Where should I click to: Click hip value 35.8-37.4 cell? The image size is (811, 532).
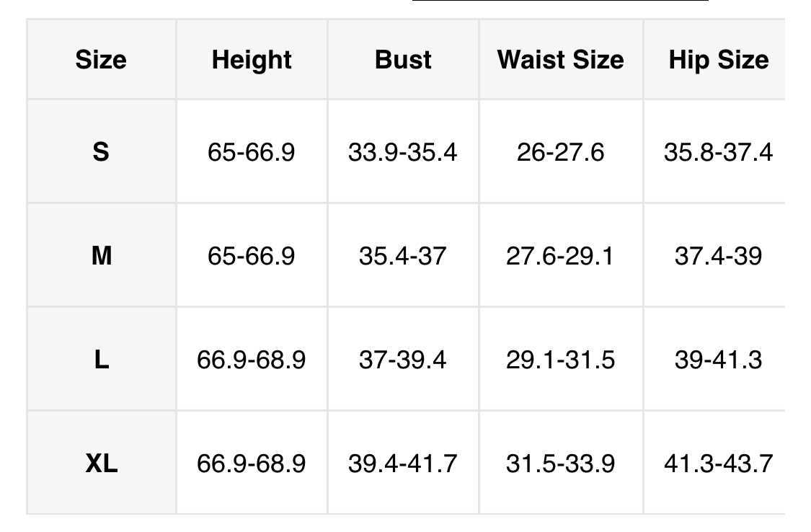[718, 152]
